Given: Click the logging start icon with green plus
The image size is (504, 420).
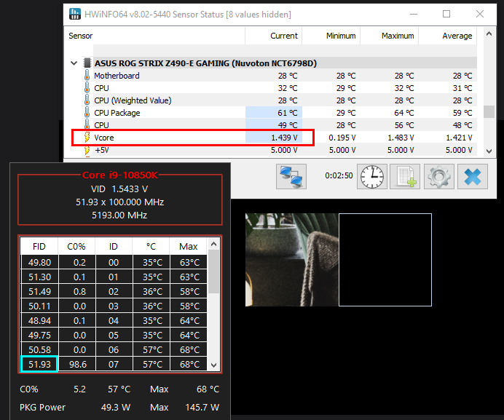Looking at the screenshot, I should [x=405, y=176].
